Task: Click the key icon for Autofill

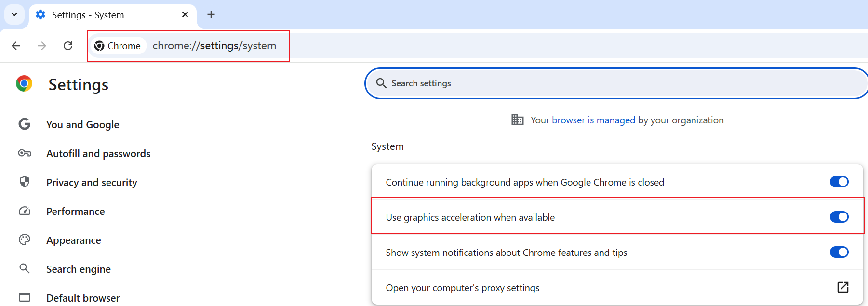Action: coord(25,153)
